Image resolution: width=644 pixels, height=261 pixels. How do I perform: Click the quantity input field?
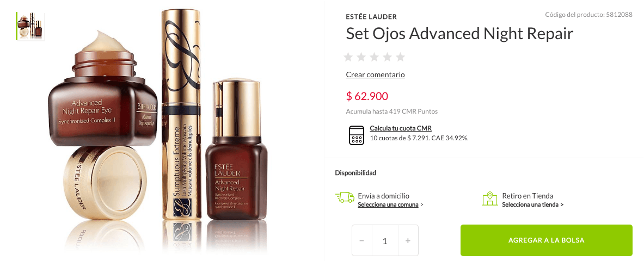pos(385,240)
